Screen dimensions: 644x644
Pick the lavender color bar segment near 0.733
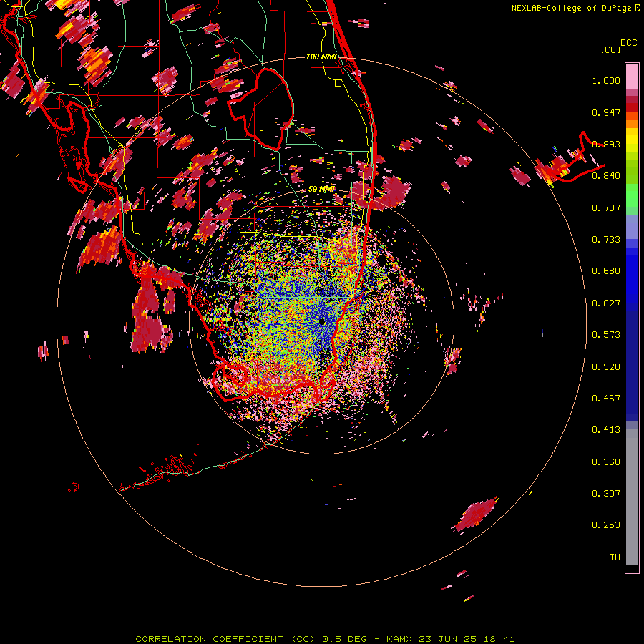coord(632,227)
